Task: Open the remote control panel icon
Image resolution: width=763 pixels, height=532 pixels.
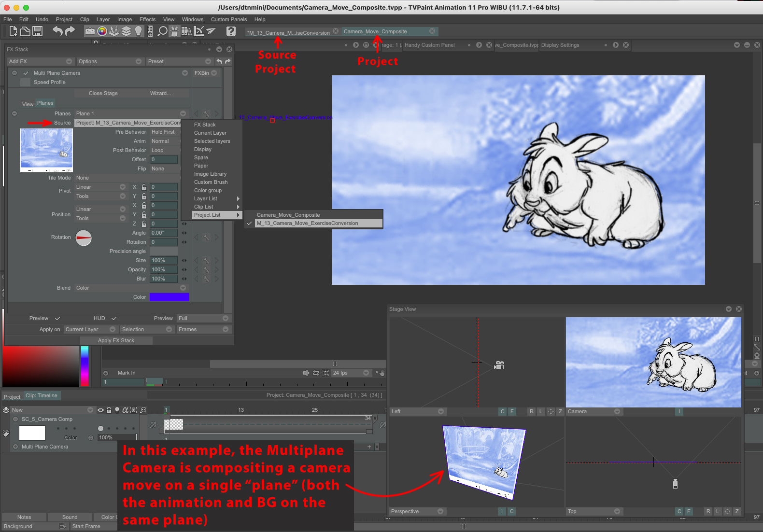Action: 150,31
